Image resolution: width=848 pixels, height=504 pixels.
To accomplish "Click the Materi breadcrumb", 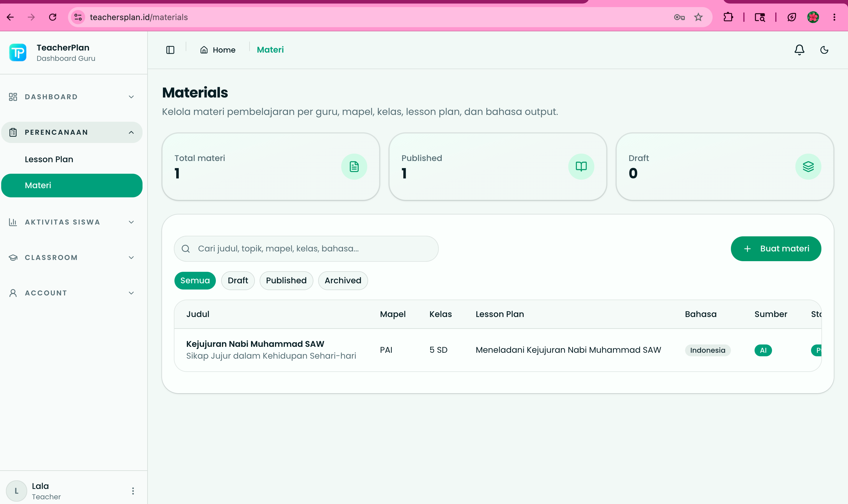I will point(270,50).
